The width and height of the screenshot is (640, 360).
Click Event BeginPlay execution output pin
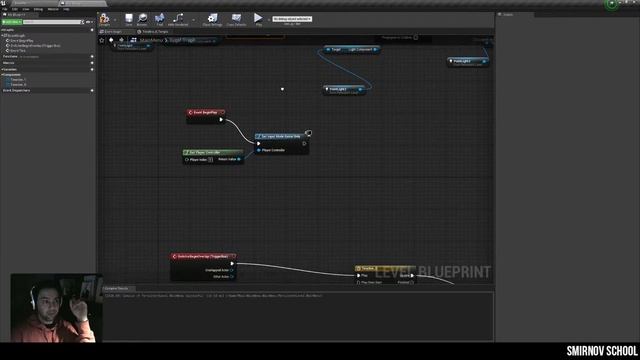221,120
